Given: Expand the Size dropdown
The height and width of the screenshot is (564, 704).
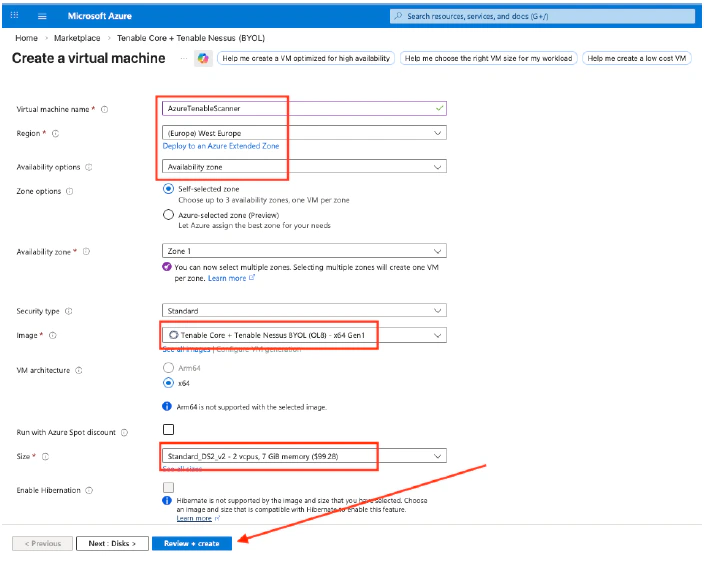Looking at the screenshot, I should pos(304,456).
